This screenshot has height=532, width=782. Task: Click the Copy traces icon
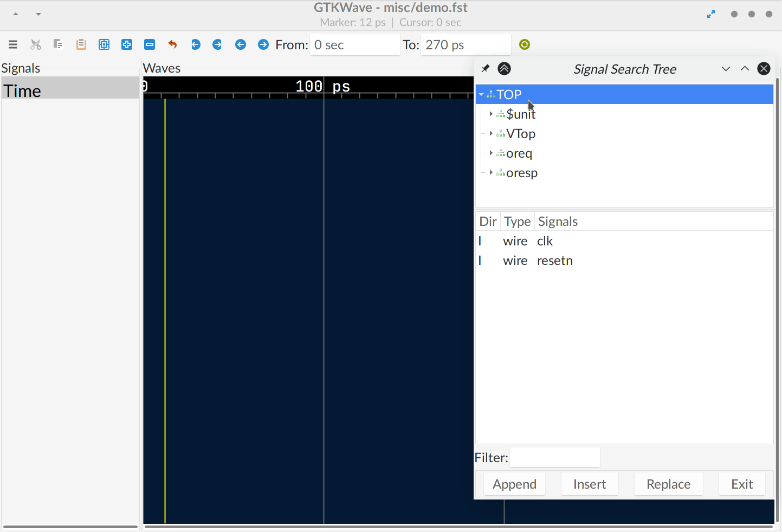[59, 44]
